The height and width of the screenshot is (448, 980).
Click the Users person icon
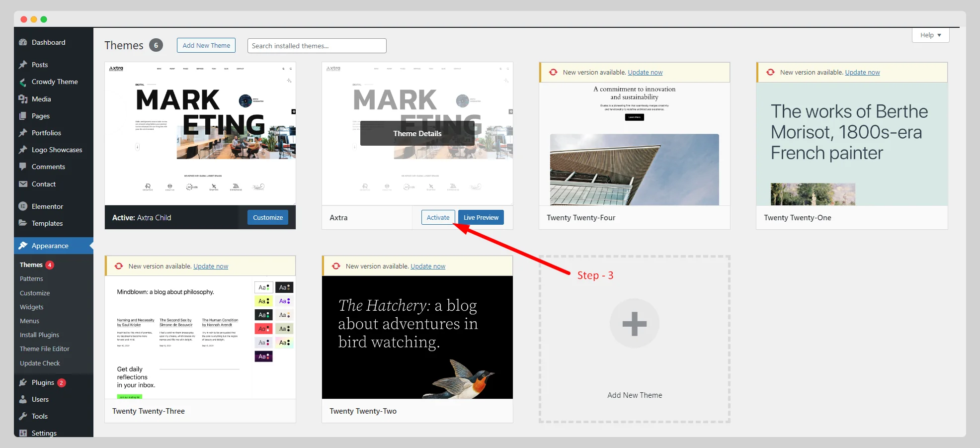(23, 399)
